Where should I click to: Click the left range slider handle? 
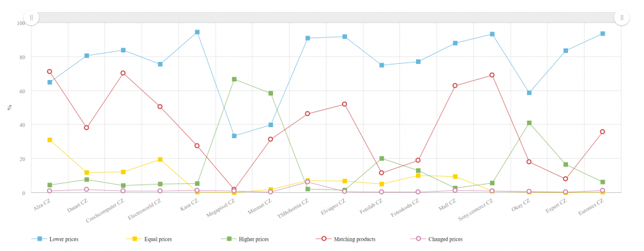coord(32,17)
